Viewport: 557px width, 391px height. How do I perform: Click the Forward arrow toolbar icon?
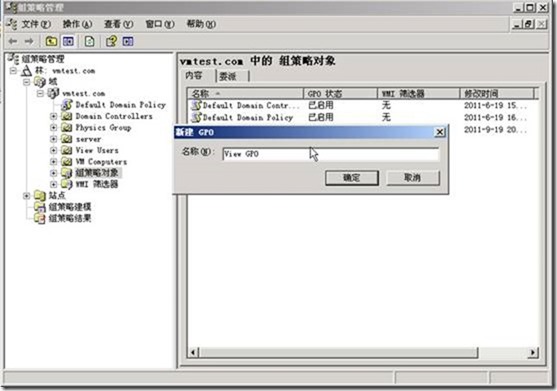click(29, 42)
